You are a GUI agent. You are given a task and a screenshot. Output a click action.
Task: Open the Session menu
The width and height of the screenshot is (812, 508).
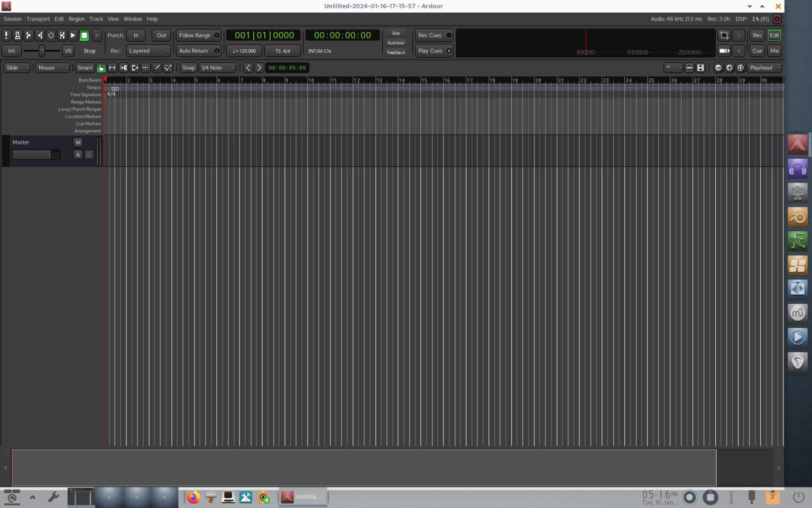12,19
